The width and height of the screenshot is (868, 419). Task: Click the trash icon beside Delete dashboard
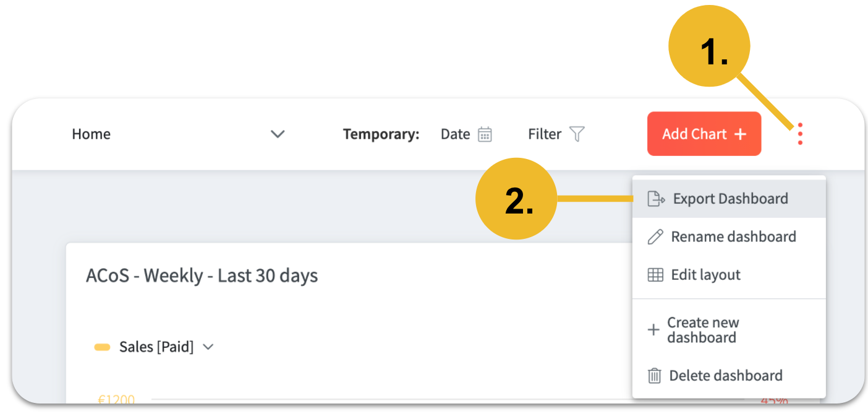[654, 376]
